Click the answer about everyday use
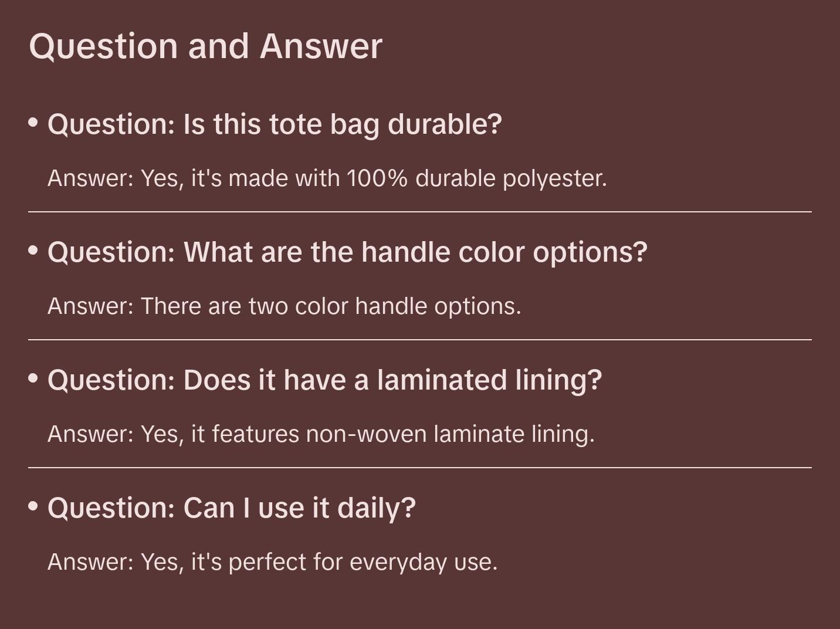 click(272, 562)
